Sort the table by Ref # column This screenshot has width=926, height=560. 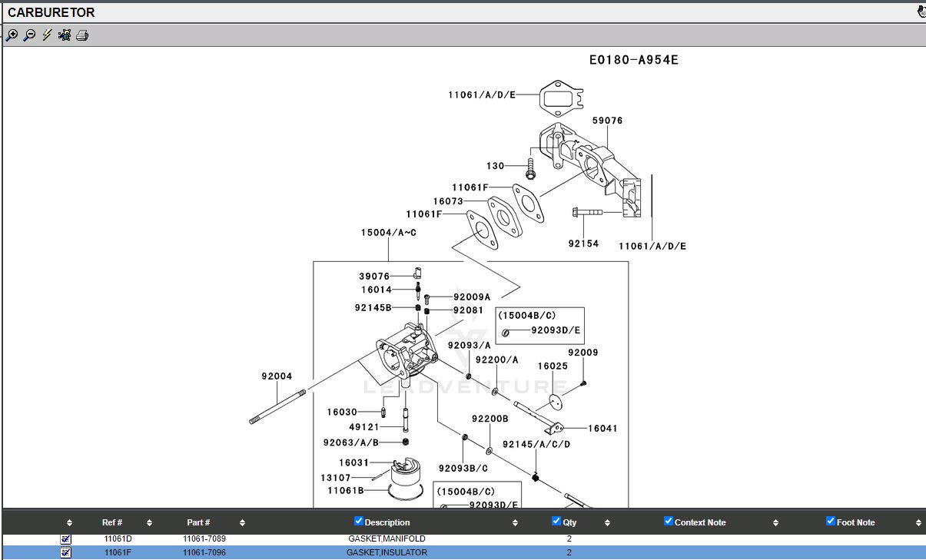[112, 522]
